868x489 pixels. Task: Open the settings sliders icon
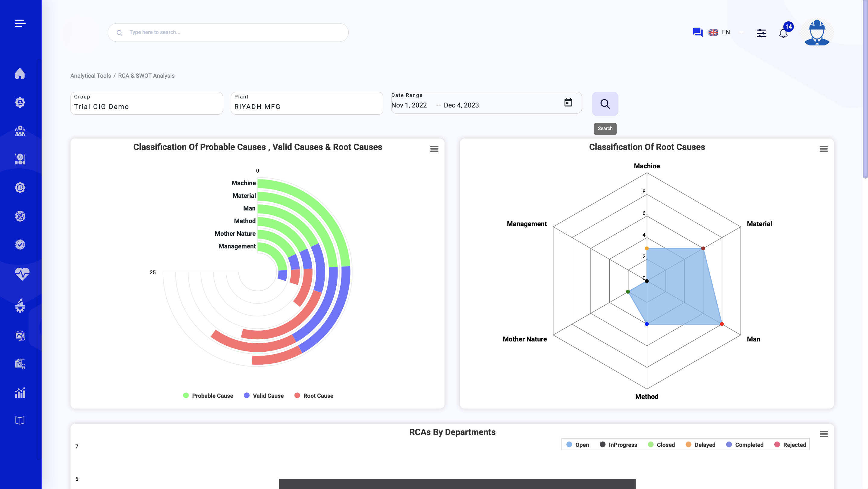[x=761, y=33]
